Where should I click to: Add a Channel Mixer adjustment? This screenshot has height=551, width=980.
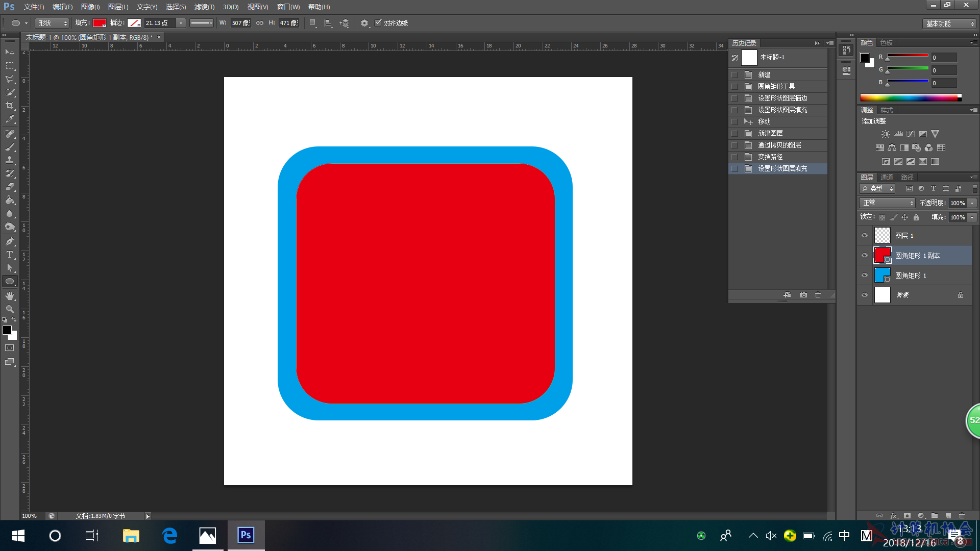coord(929,148)
